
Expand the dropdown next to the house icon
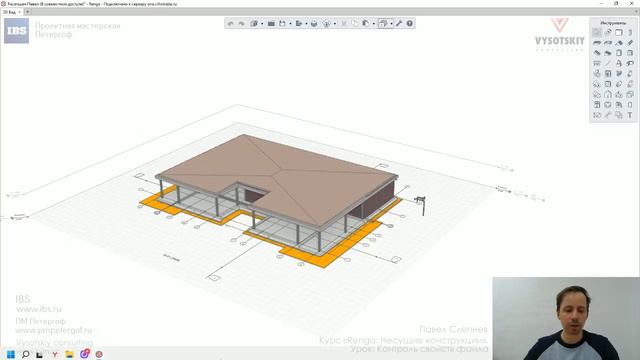262,24
